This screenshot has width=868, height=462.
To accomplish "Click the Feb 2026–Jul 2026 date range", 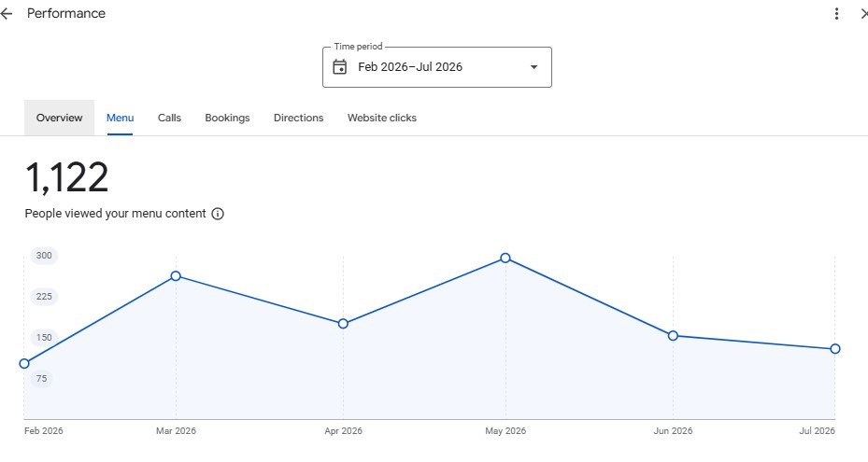I will (x=410, y=67).
